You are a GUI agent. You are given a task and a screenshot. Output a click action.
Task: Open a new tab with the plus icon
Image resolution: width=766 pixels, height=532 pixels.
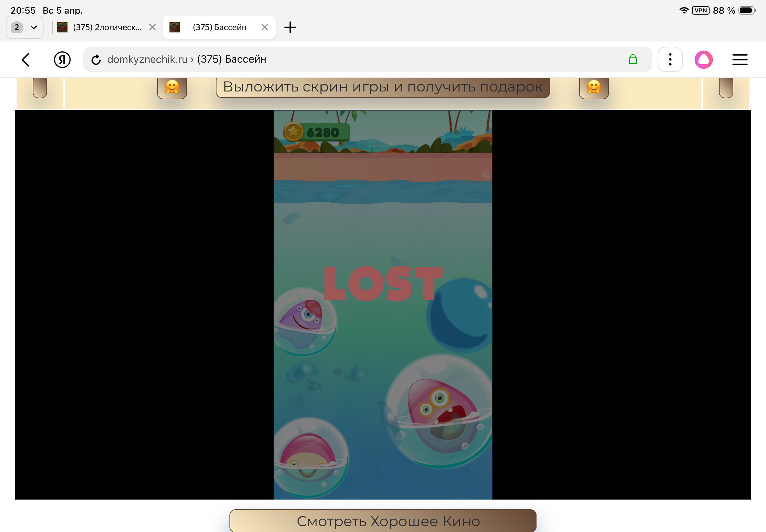[x=290, y=27]
